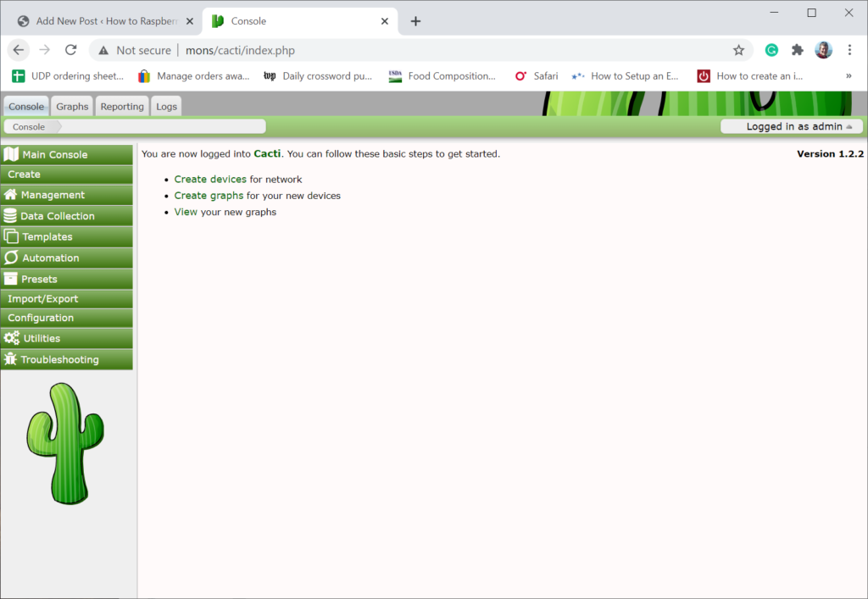Open the Safari bookmark
Image resolution: width=868 pixels, height=599 pixels.
point(537,75)
